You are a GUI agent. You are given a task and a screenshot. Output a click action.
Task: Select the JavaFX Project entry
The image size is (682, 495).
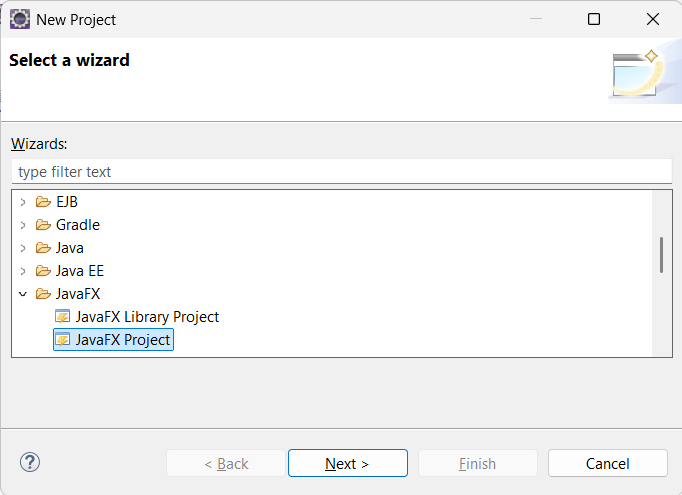pos(123,340)
